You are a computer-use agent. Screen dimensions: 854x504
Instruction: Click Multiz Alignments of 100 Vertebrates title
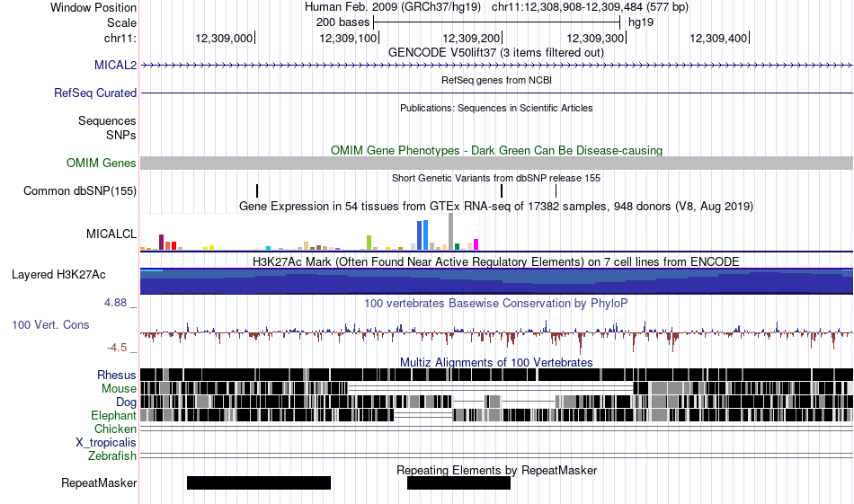pos(496,362)
